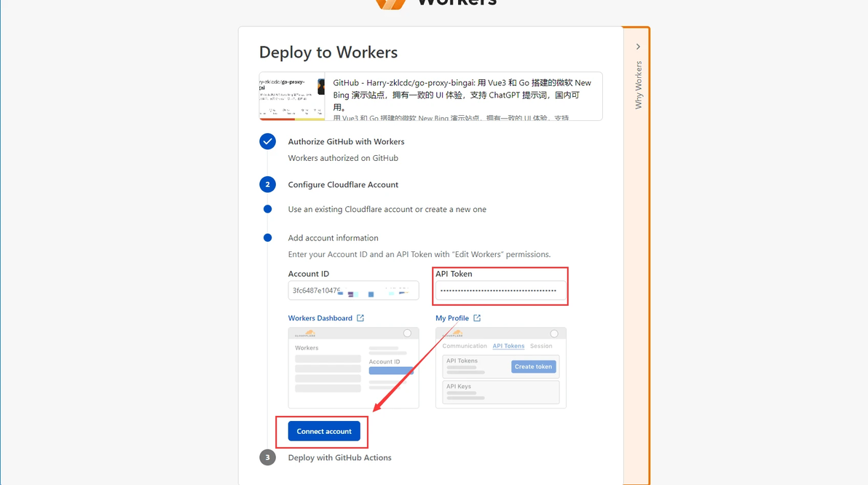Click the Why Workers vertical label
Screen dimensions: 868x485
(639, 84)
